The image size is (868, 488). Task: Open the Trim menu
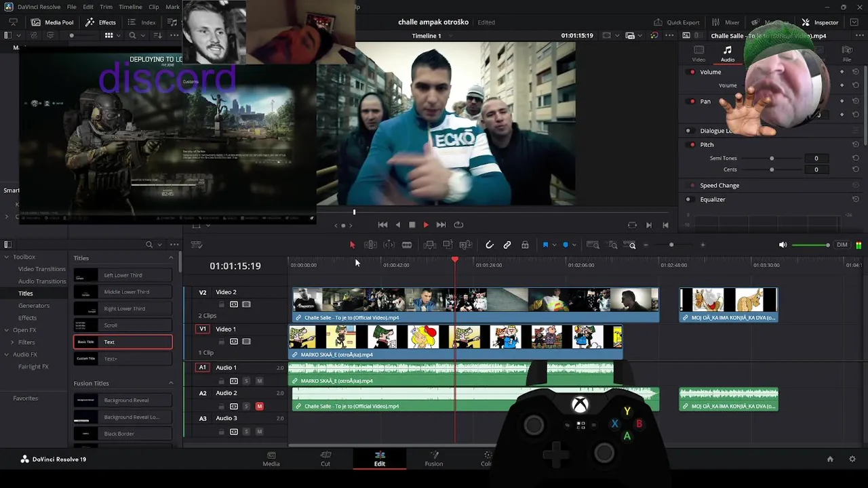[x=106, y=7]
